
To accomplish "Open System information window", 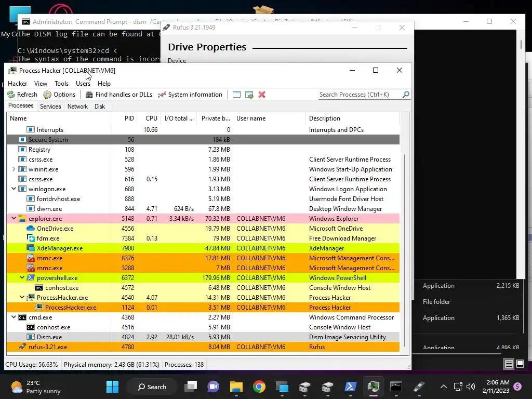I will 190,95.
